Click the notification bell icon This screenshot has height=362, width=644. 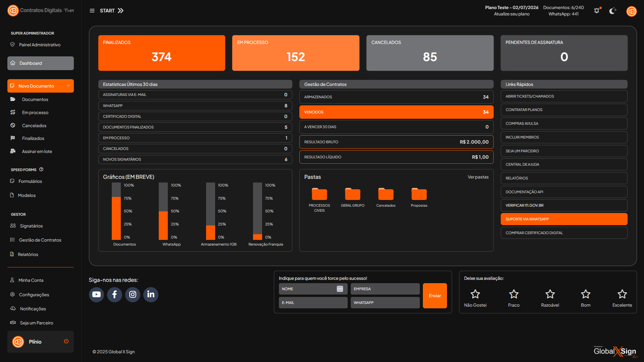click(597, 11)
